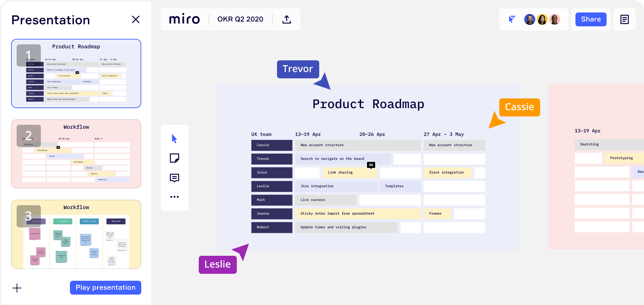Viewport: 644px width, 305px height.
Task: Click the Mark row label
Action: (x=272, y=200)
